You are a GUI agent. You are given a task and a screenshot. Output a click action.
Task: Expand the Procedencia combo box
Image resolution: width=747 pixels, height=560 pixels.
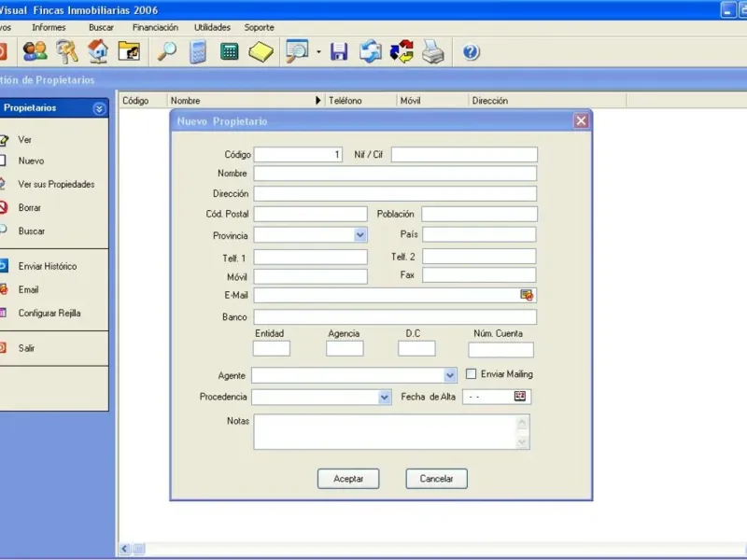384,397
